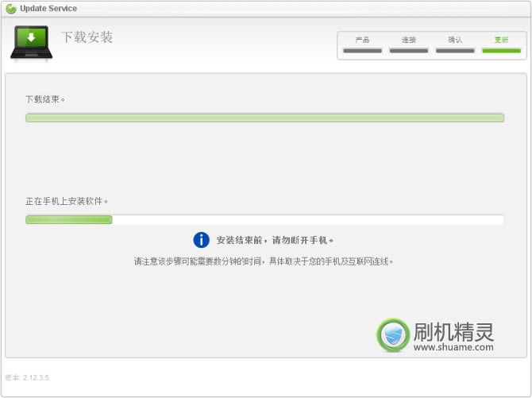The width and height of the screenshot is (532, 398).
Task: Select the 产品 step tab
Action: (x=362, y=40)
